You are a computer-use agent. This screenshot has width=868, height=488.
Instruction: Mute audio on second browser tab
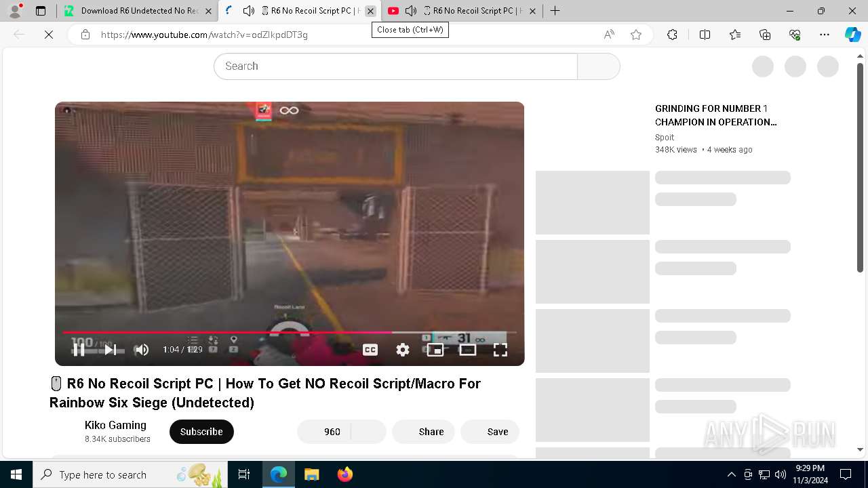pos(249,11)
